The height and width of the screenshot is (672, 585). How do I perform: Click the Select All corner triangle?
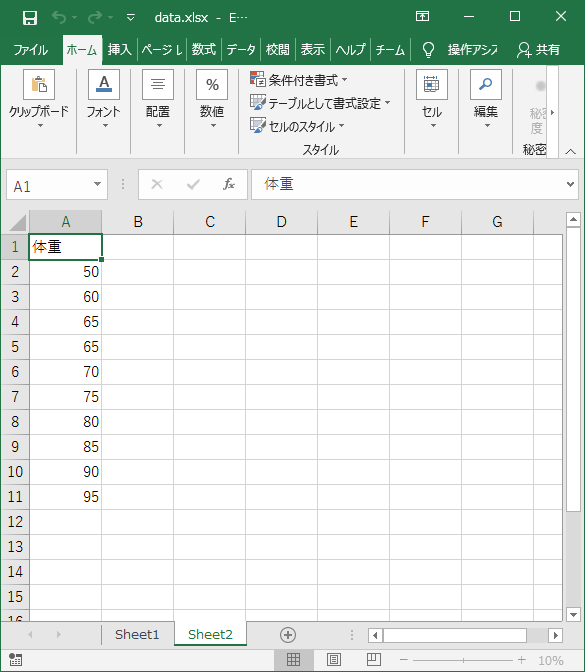click(x=18, y=223)
